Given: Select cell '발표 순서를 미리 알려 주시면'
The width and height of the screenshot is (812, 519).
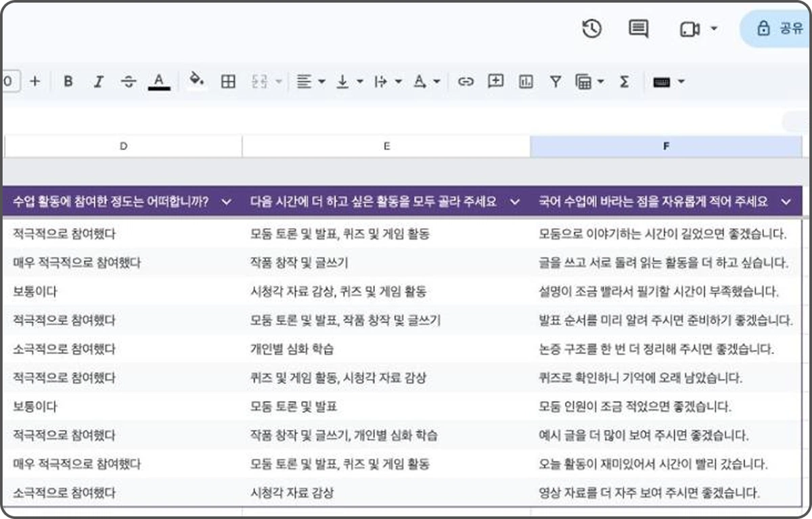Looking at the screenshot, I should (x=667, y=320).
